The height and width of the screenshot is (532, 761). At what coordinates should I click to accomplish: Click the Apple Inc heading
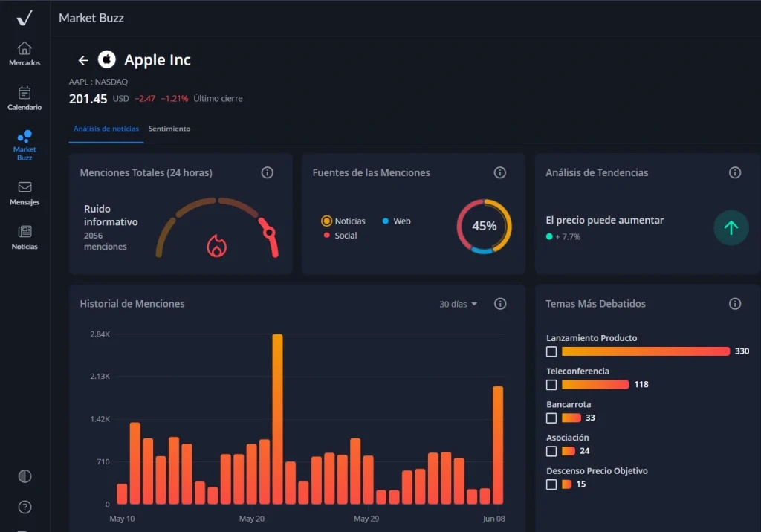(x=158, y=59)
